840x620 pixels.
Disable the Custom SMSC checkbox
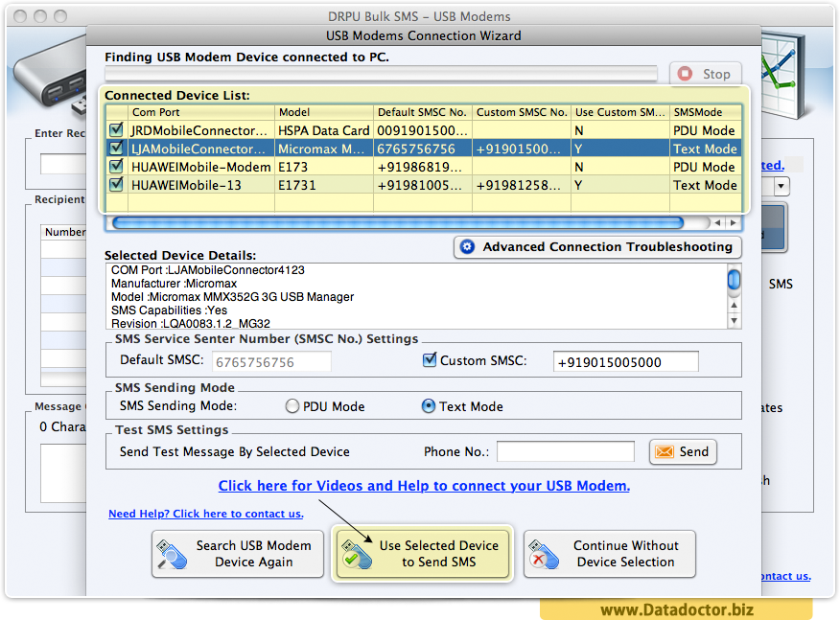pos(430,361)
